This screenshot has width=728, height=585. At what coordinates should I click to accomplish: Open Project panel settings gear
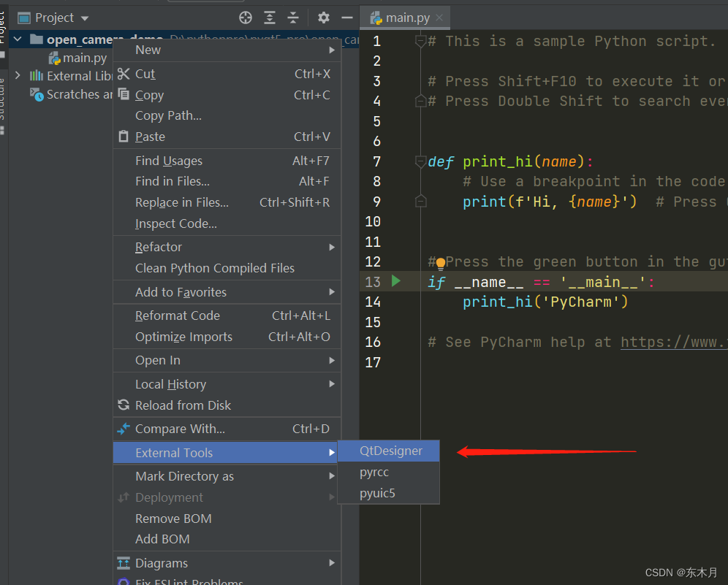[x=324, y=18]
